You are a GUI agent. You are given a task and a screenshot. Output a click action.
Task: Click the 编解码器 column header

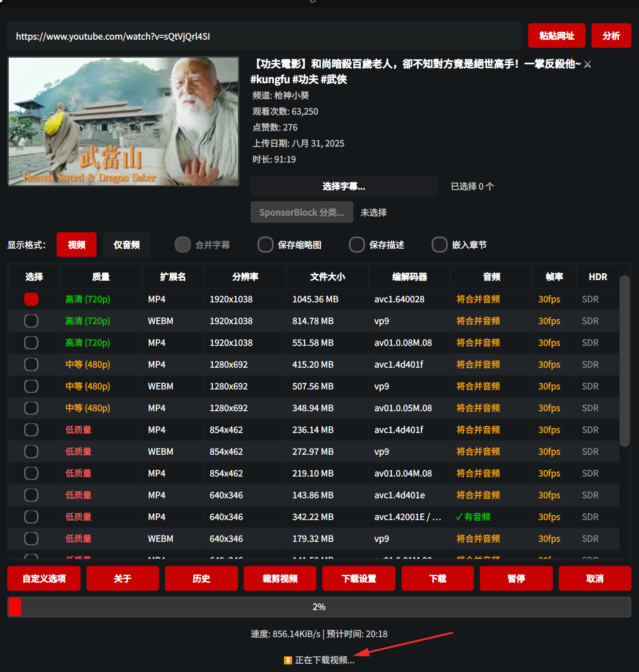[x=410, y=277]
